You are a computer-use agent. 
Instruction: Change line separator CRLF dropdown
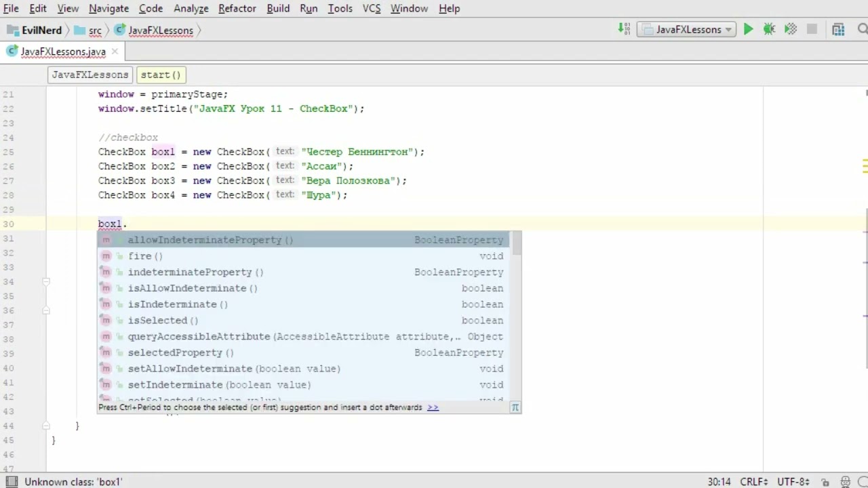(x=755, y=482)
